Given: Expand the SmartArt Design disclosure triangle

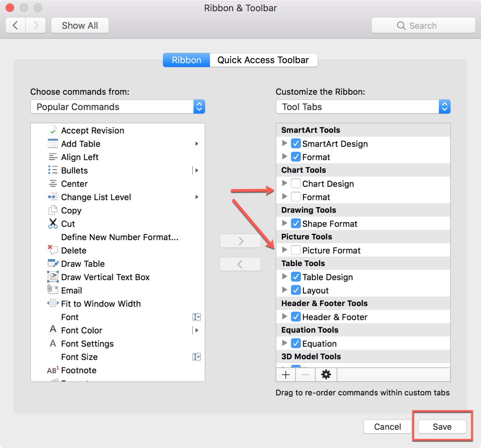Looking at the screenshot, I should click(x=285, y=143).
